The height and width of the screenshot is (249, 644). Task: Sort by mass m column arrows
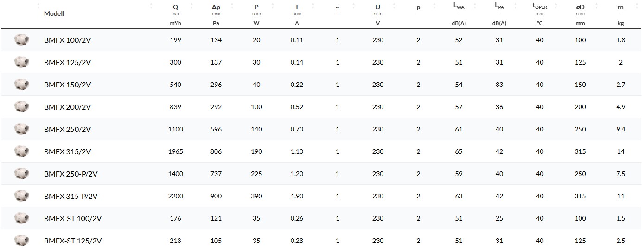637,6
